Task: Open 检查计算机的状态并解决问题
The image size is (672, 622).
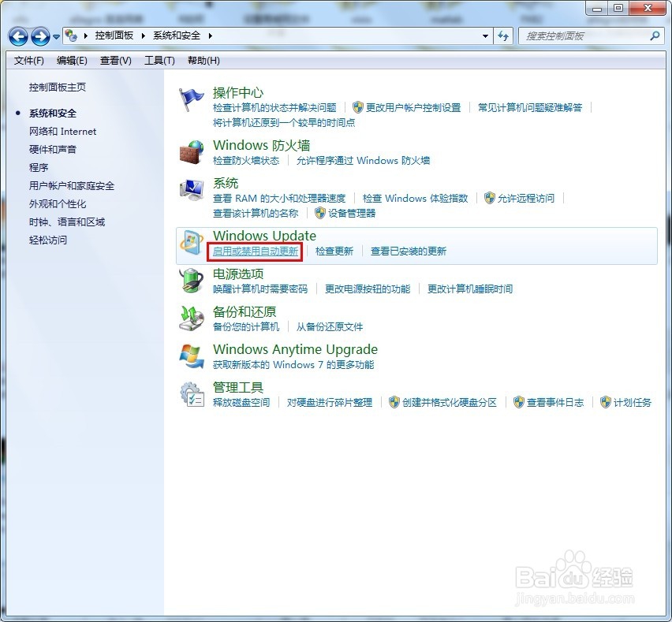Action: click(x=274, y=107)
